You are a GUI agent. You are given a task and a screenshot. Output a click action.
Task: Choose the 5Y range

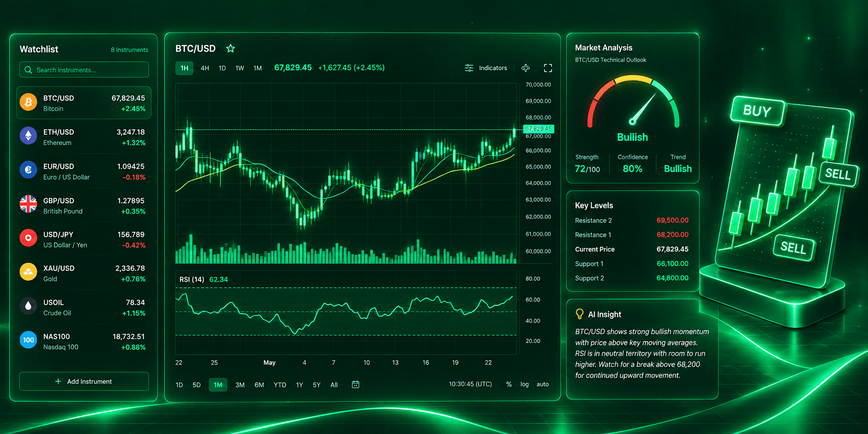click(x=317, y=385)
